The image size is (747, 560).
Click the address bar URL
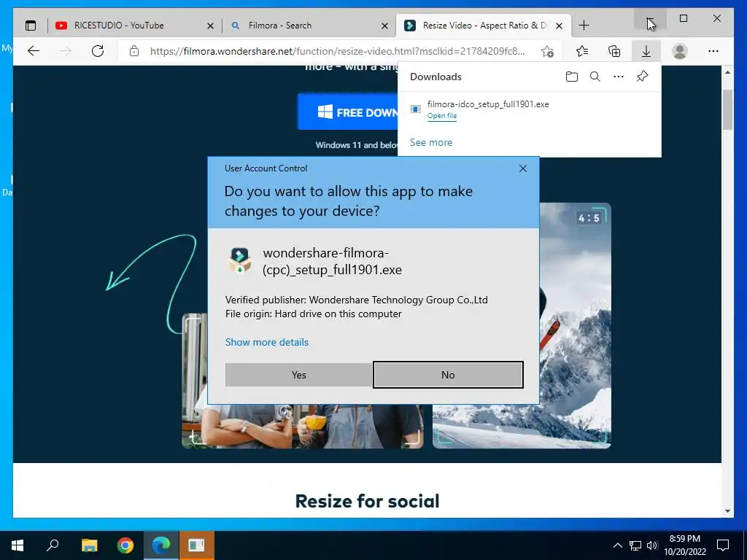[337, 51]
